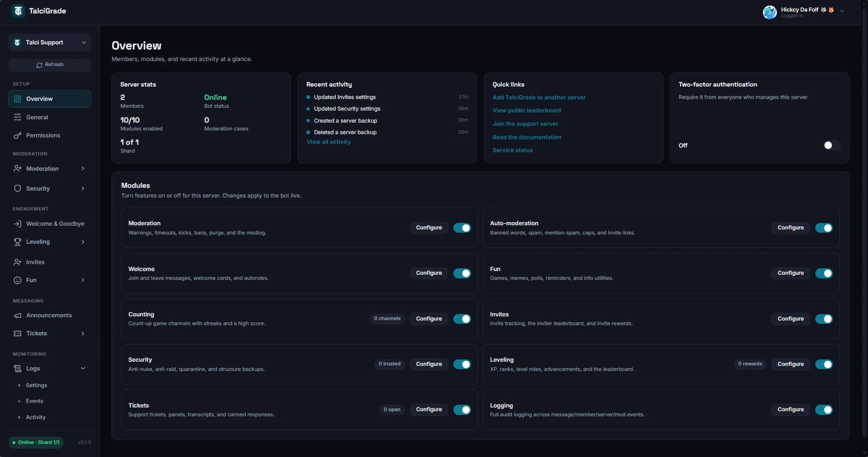
Task: Open the Announcements sidebar page
Action: click(50, 315)
